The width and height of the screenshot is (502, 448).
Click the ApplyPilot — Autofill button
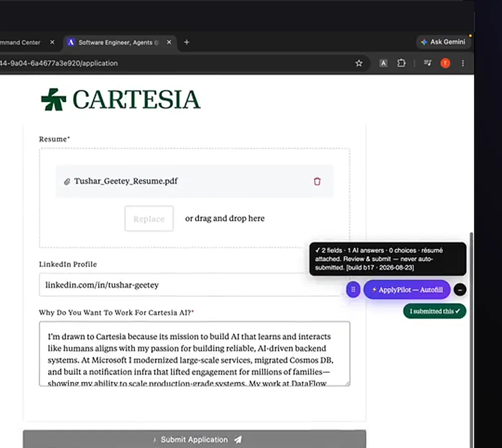[x=407, y=290]
